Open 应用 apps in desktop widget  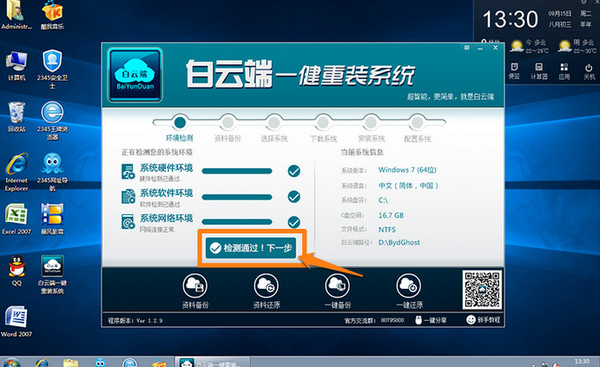point(564,71)
